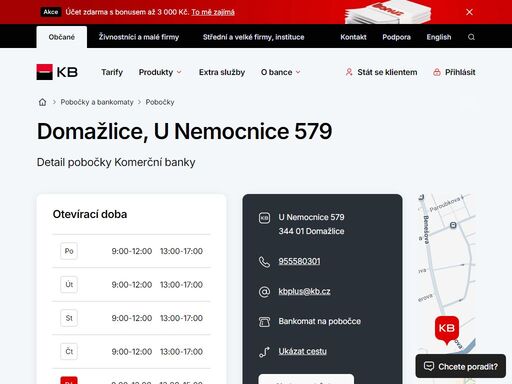
Task: Click the Akce badge in banner
Action: coord(51,12)
